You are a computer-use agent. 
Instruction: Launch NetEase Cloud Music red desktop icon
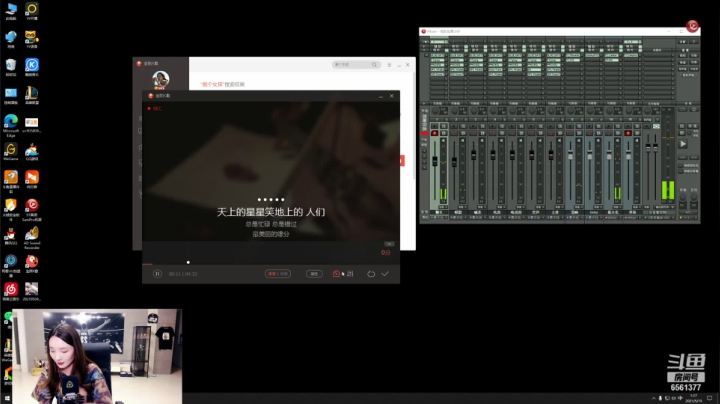point(11,292)
